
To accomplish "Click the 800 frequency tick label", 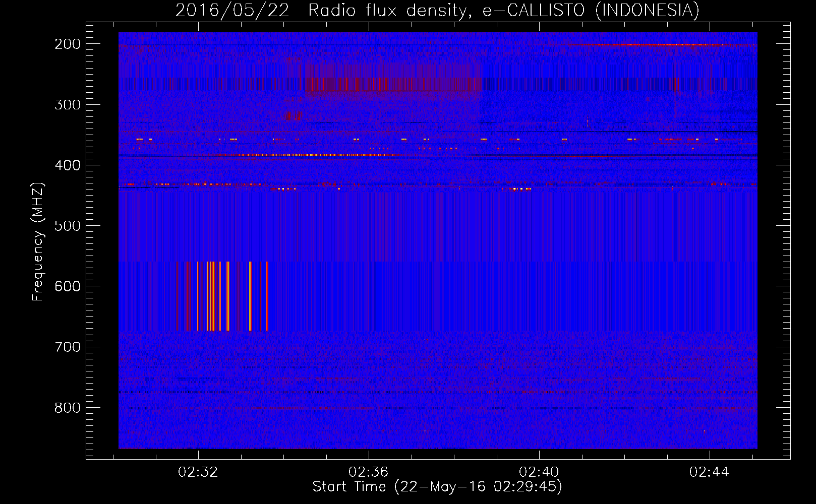I will tap(68, 407).
